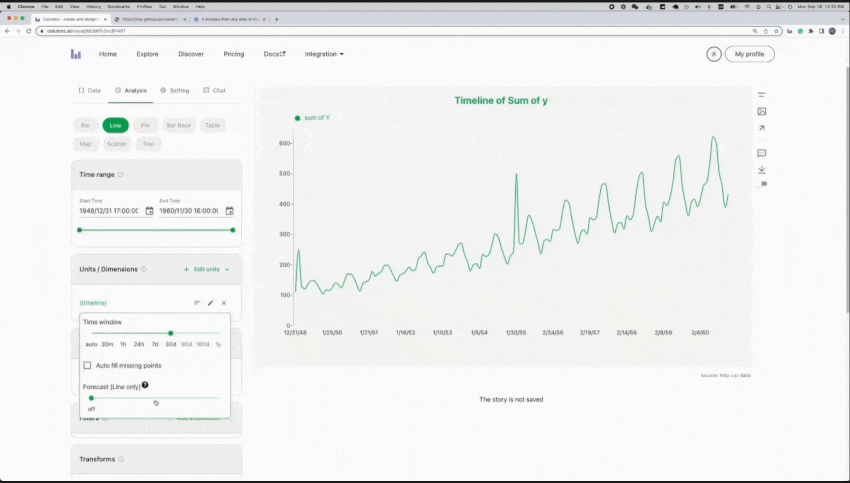Open the chart options menu icon
850x483 pixels.
(x=762, y=95)
